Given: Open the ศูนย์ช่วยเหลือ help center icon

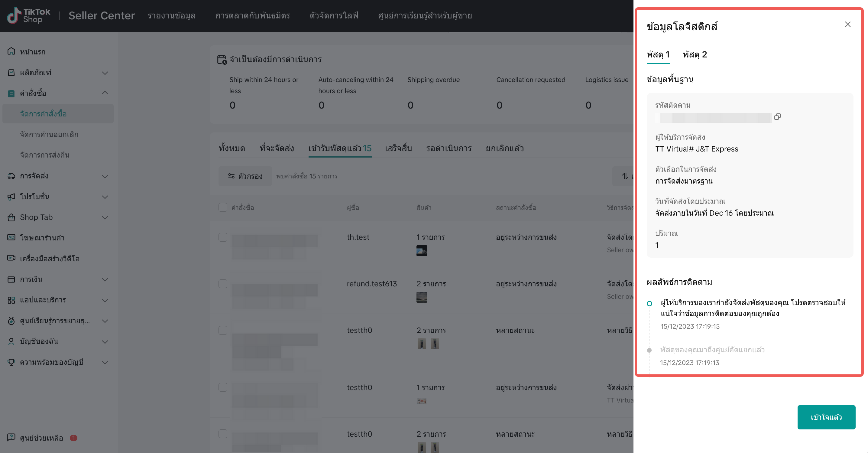Looking at the screenshot, I should 11,438.
